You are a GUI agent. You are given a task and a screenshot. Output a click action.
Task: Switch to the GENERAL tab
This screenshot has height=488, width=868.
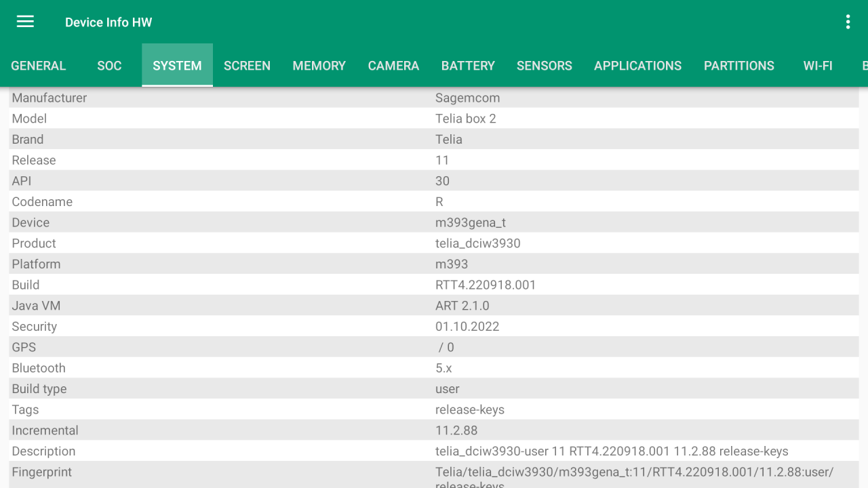click(38, 65)
